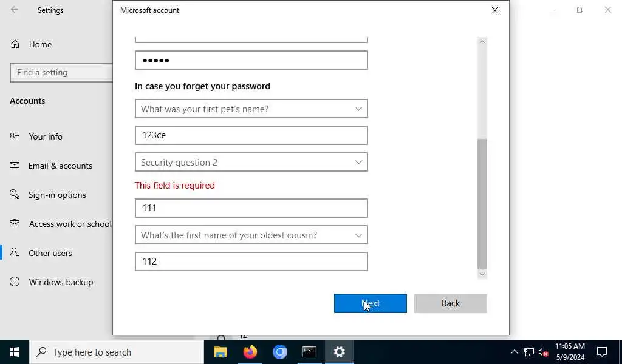
Task: Click the muted volume tray icon
Action: point(543,352)
